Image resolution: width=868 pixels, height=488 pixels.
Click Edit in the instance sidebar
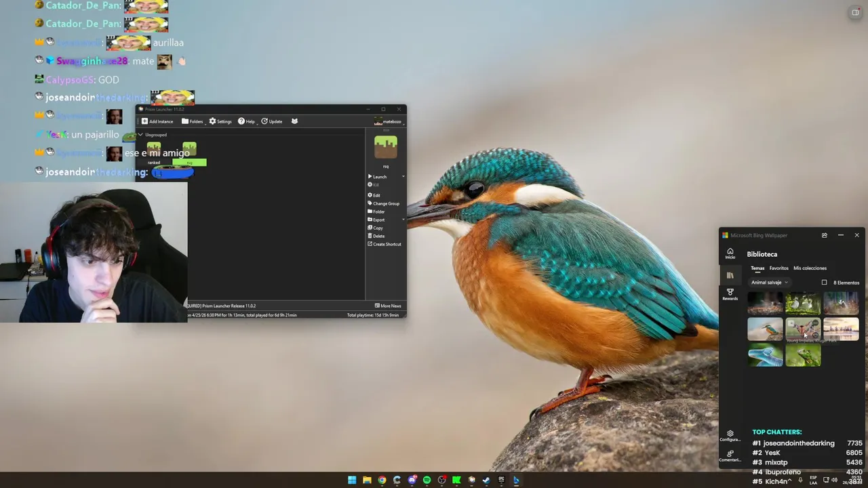click(374, 195)
